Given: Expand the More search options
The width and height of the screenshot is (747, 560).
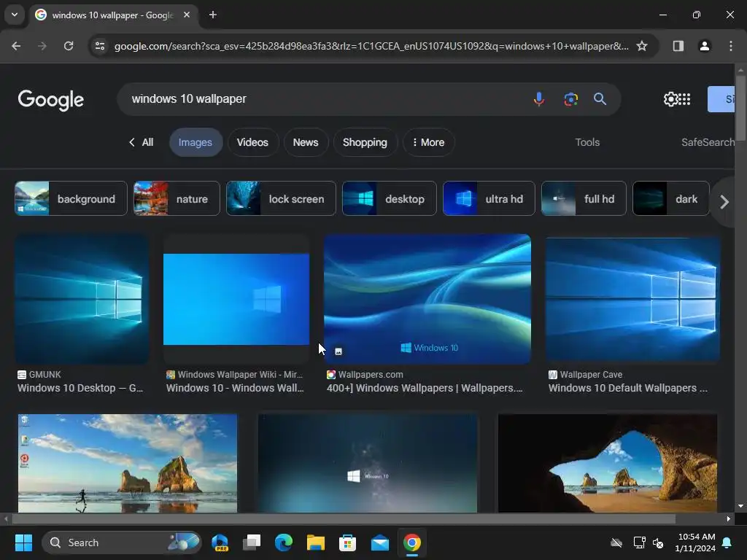Looking at the screenshot, I should tap(428, 142).
